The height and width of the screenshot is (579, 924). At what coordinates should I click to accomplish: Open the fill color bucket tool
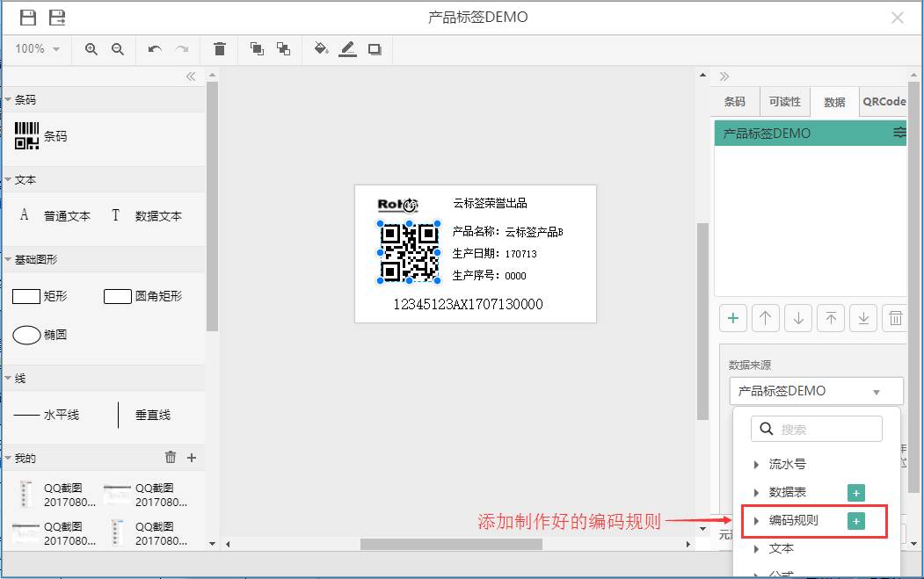[x=321, y=49]
